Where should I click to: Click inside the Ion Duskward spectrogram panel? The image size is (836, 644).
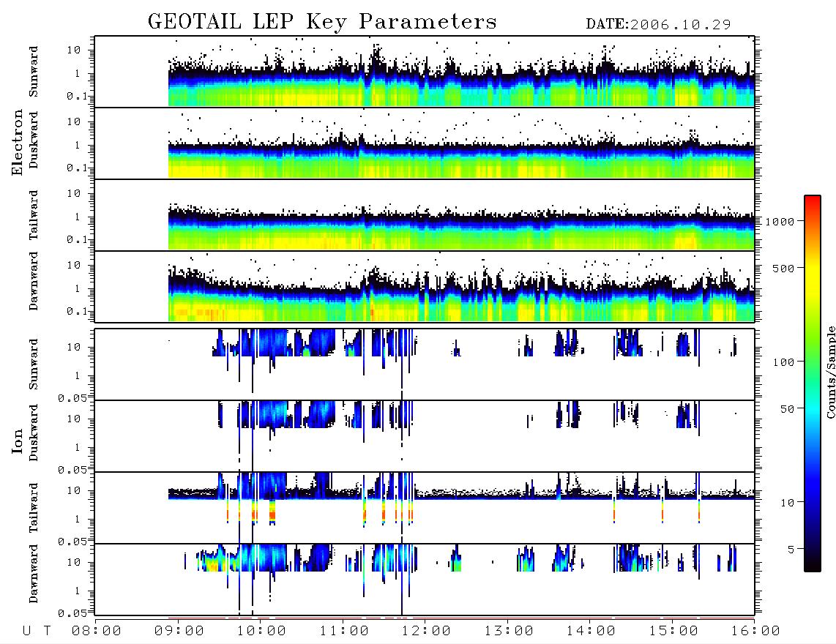(x=425, y=436)
